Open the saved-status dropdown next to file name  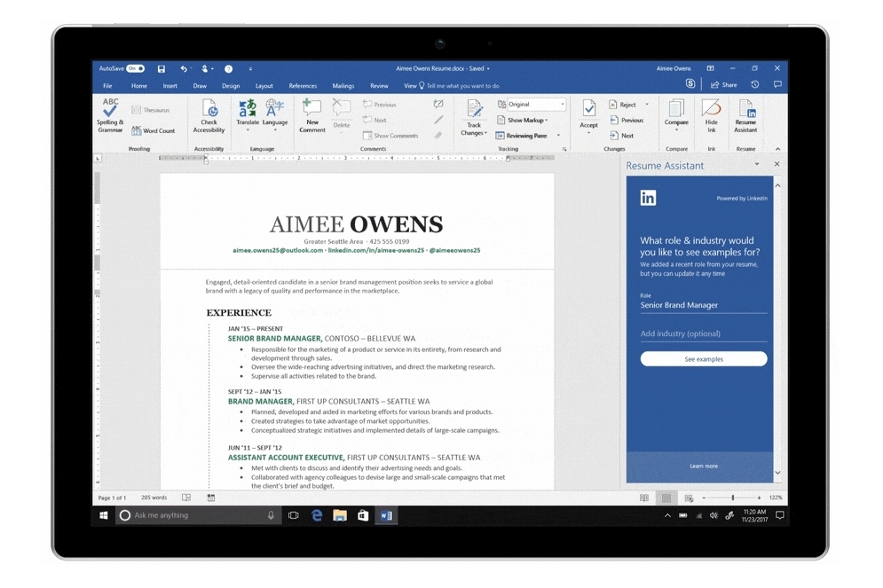(488, 68)
